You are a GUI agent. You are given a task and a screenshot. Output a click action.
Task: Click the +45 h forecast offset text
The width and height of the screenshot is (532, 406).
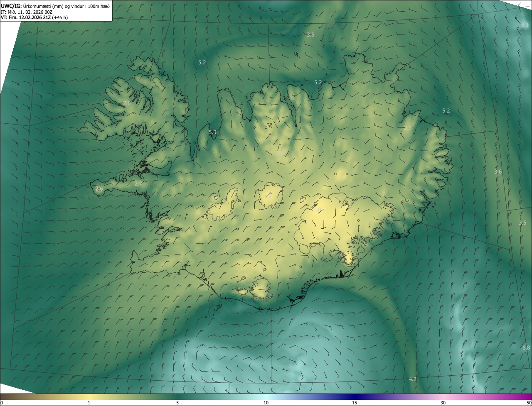[60, 18]
